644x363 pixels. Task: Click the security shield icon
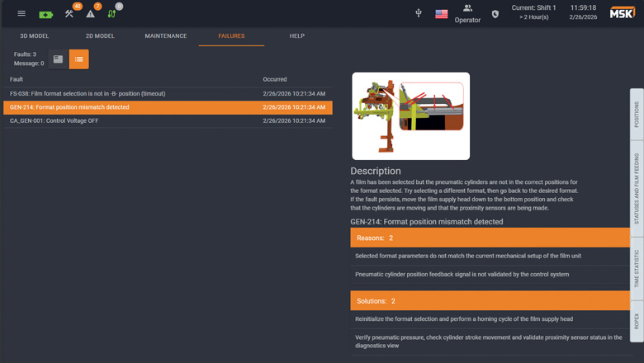pyautogui.click(x=495, y=14)
